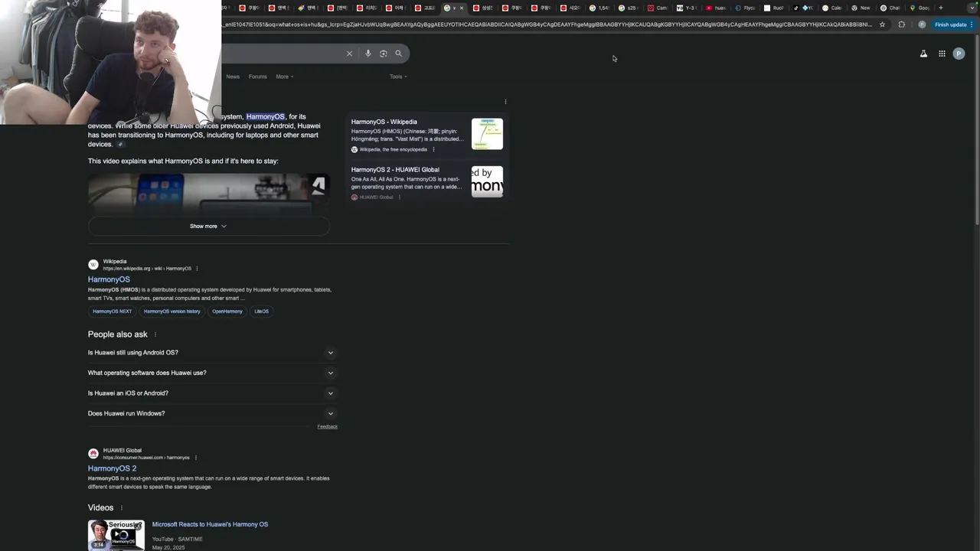Bookmark this page with the star icon
This screenshot has height=551, width=980.
[x=882, y=24]
